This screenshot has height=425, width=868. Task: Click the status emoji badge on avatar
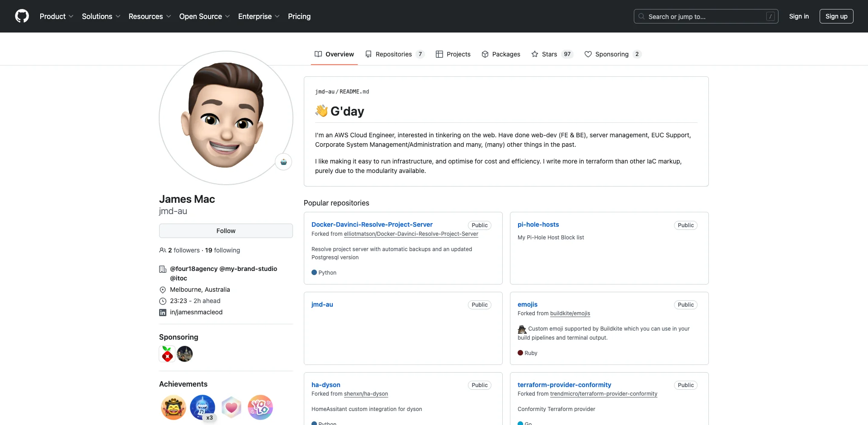click(283, 162)
